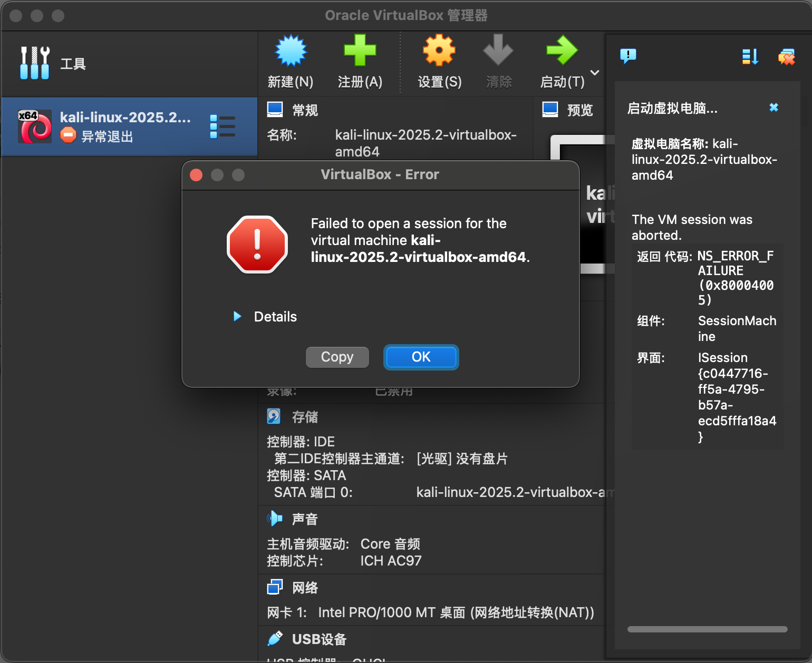The height and width of the screenshot is (663, 812).
Task: Click the Network section icon
Action: [275, 587]
